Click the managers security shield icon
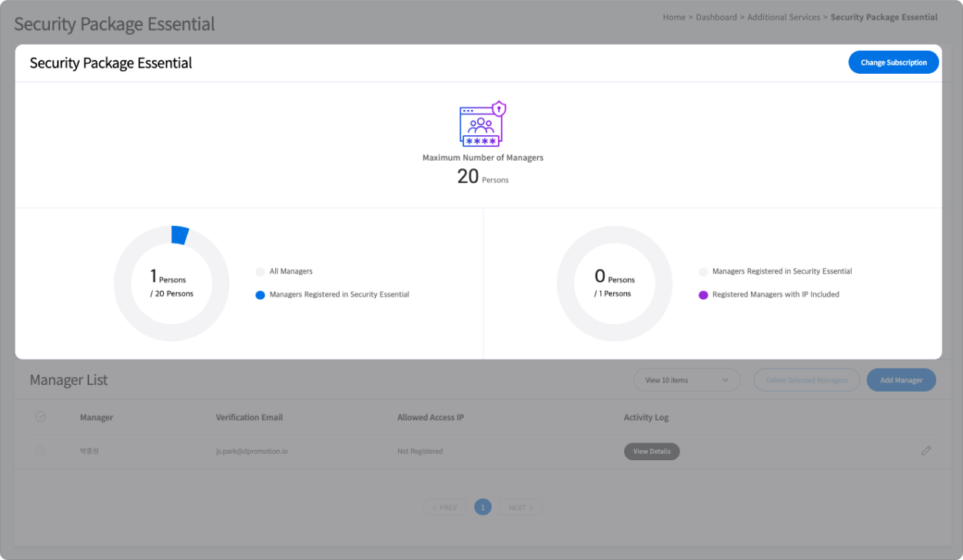The image size is (963, 560). tap(483, 124)
